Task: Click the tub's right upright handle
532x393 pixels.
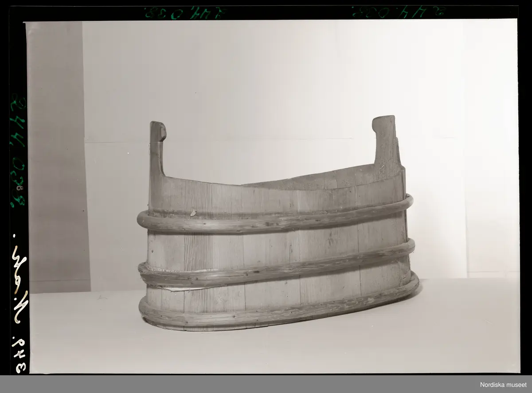Action: coord(385,142)
